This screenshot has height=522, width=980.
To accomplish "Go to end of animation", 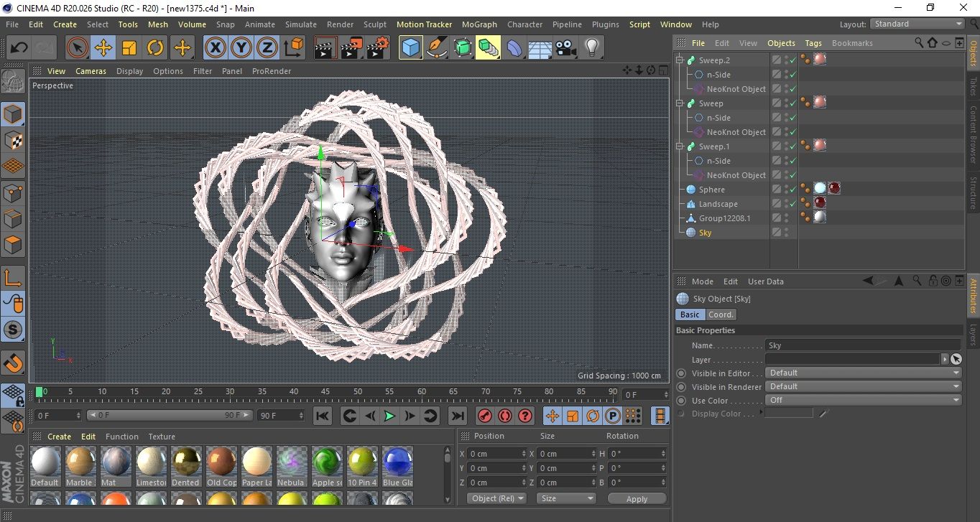I will pos(457,416).
